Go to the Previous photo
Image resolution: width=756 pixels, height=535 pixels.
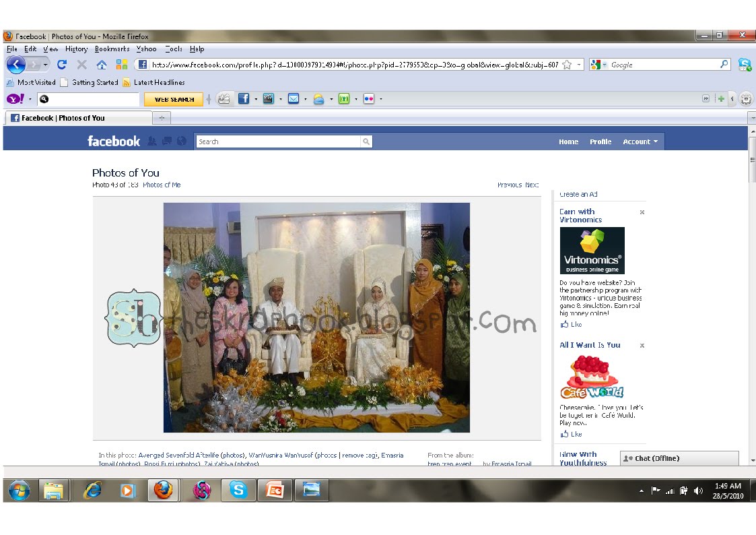tap(510, 185)
